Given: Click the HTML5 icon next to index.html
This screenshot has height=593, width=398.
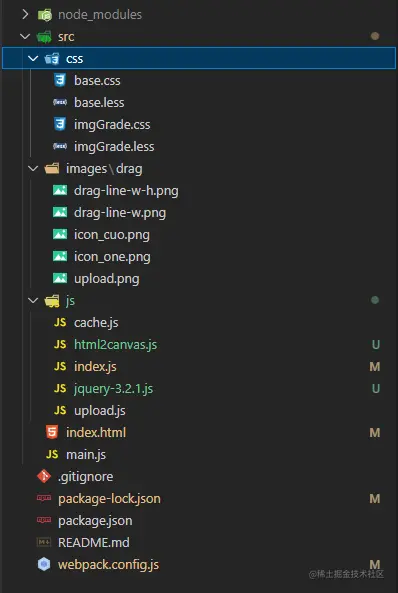Looking at the screenshot, I should [52, 432].
